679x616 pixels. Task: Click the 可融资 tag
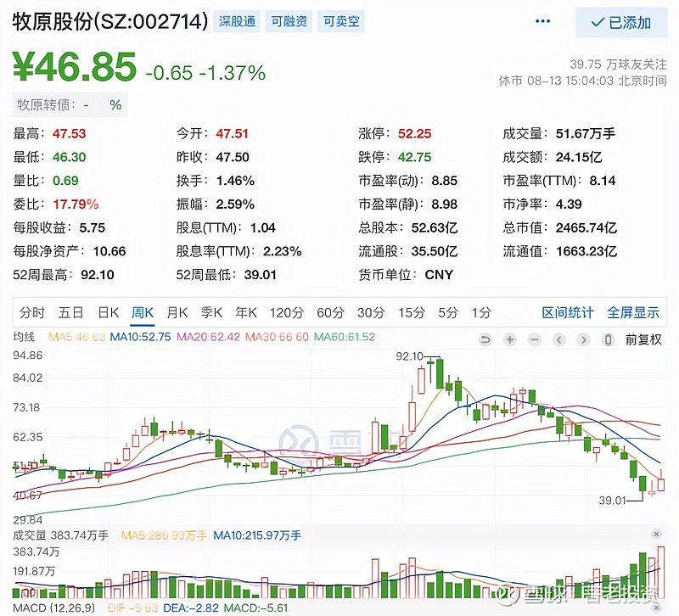coord(289,21)
